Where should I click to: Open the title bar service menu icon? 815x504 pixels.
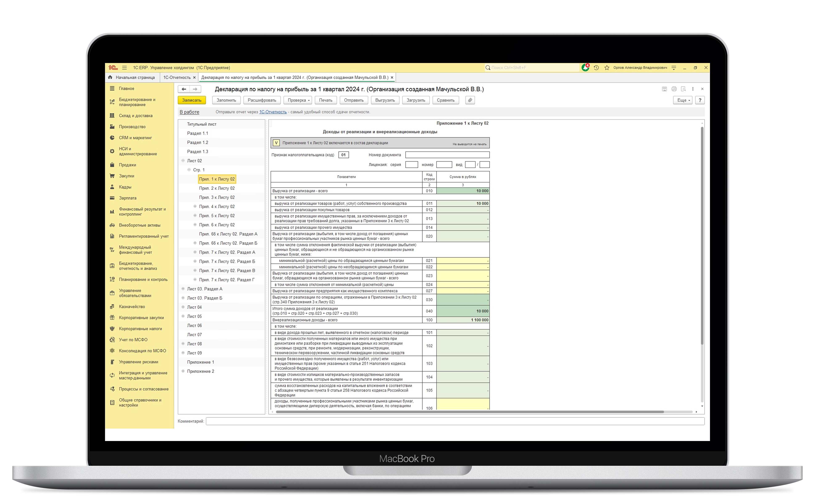(674, 68)
